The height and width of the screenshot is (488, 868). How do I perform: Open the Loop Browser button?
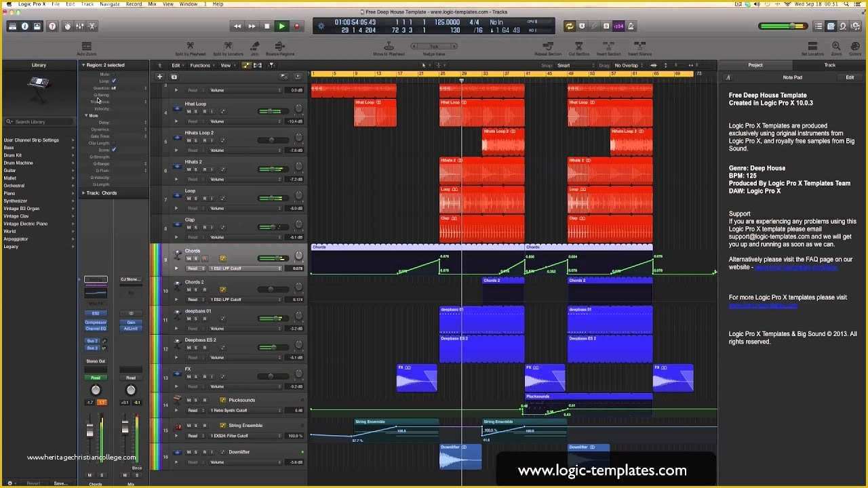pos(843,26)
